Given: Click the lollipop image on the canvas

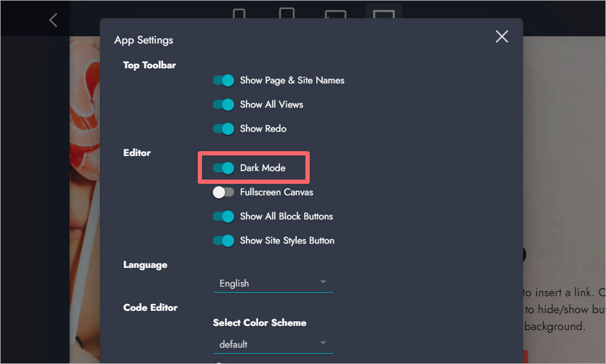Looking at the screenshot, I should (x=85, y=121).
